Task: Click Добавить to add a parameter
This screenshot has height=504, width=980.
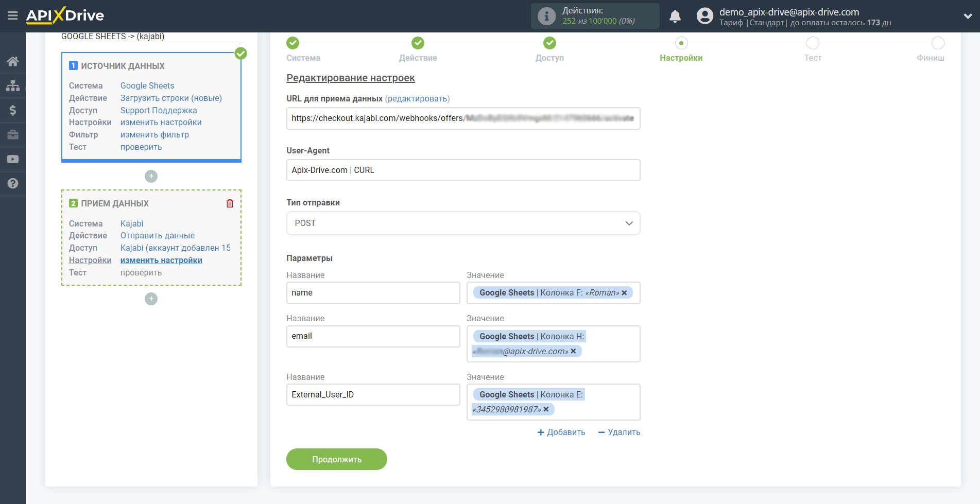Action: click(561, 432)
